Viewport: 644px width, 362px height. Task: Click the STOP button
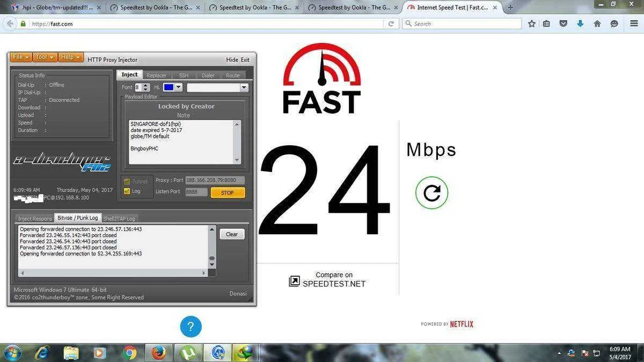click(228, 192)
